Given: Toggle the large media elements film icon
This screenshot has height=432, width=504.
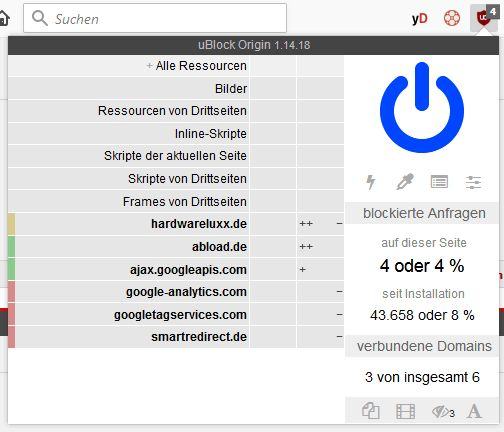Looking at the screenshot, I should (405, 411).
